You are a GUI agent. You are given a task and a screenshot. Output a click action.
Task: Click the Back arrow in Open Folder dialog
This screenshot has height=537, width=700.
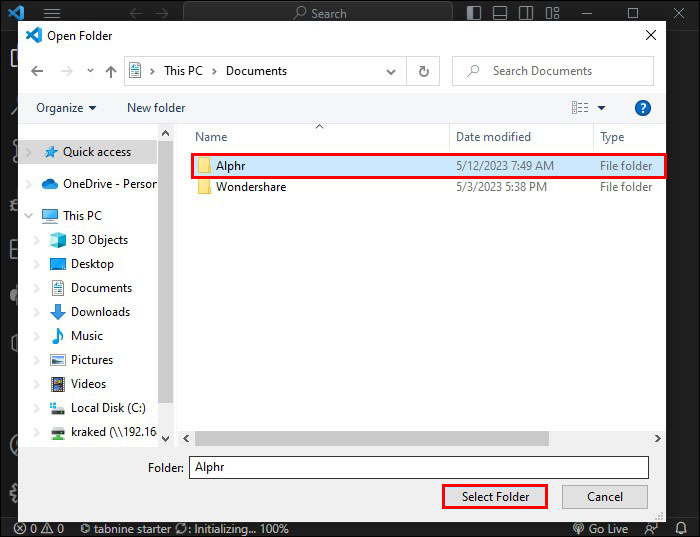pyautogui.click(x=37, y=71)
